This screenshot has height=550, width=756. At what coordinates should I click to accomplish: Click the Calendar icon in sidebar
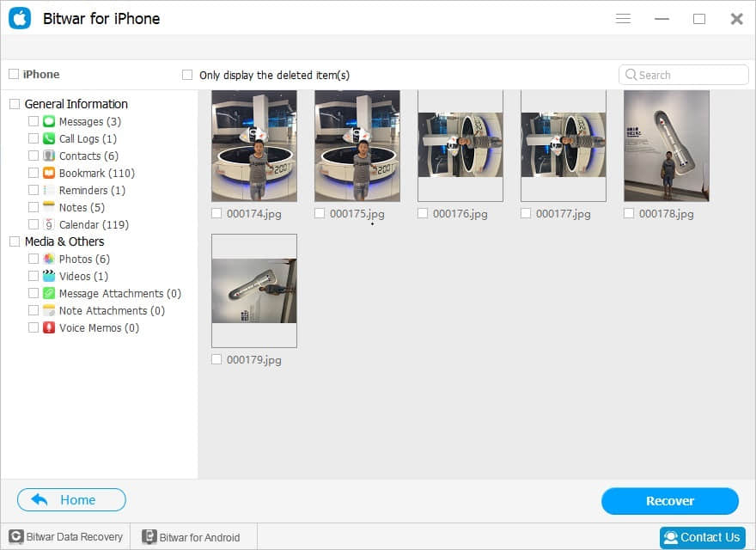coord(49,224)
